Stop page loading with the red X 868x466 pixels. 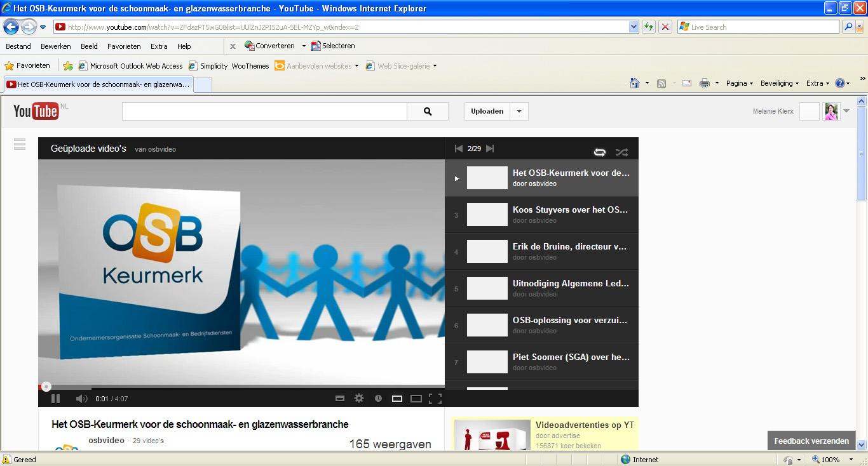(665, 27)
